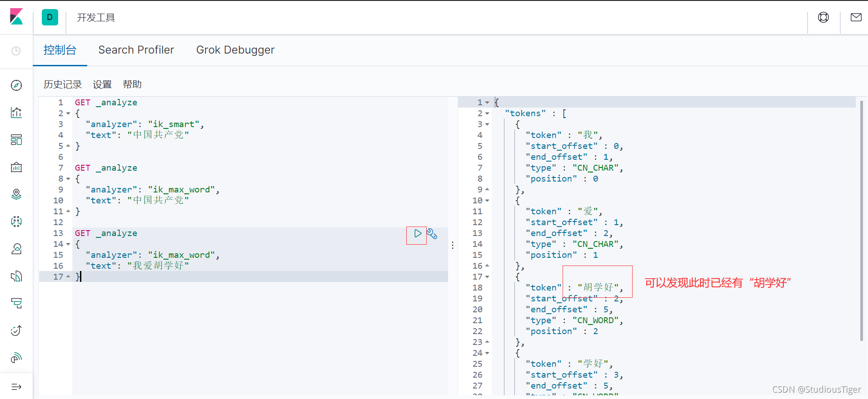868x399 pixels.
Task: Open 历史记录 history
Action: [x=63, y=84]
